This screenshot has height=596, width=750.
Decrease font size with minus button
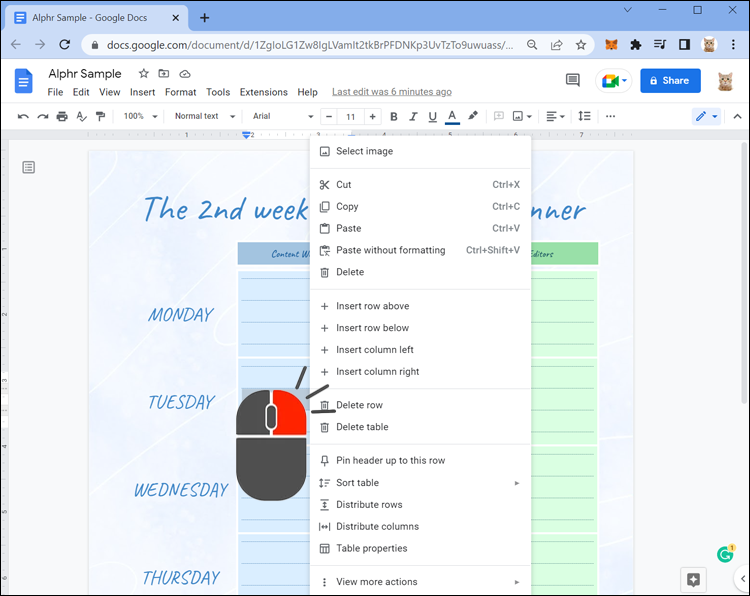329,116
